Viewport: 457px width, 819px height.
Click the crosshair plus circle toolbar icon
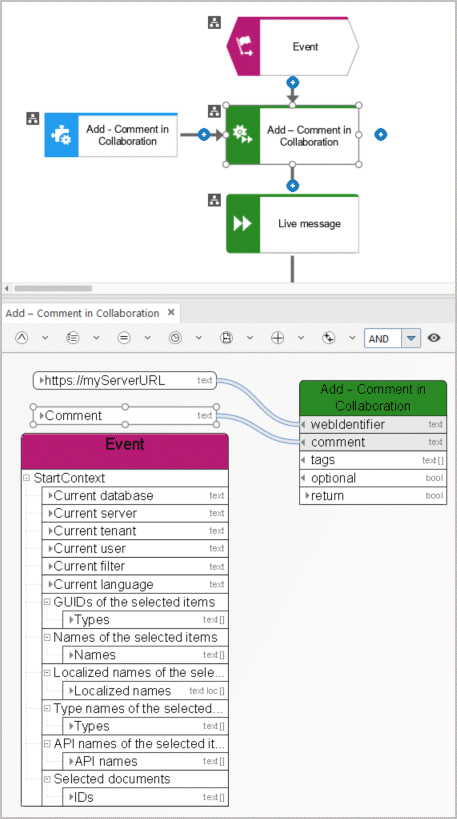tap(277, 338)
